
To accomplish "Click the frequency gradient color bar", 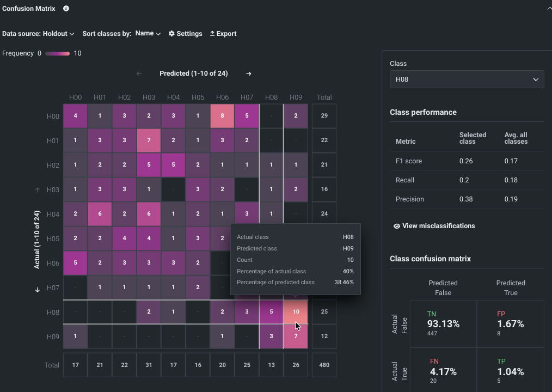I will pyautogui.click(x=57, y=53).
